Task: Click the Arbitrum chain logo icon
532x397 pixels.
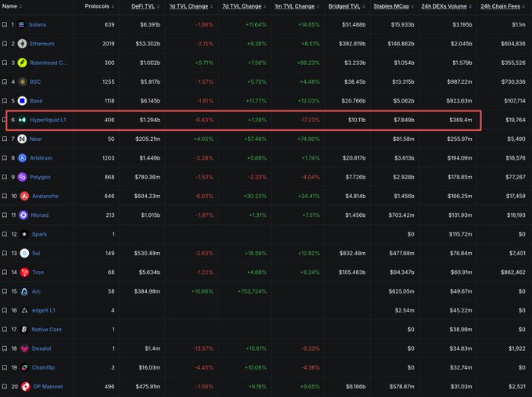Action: tap(23, 158)
